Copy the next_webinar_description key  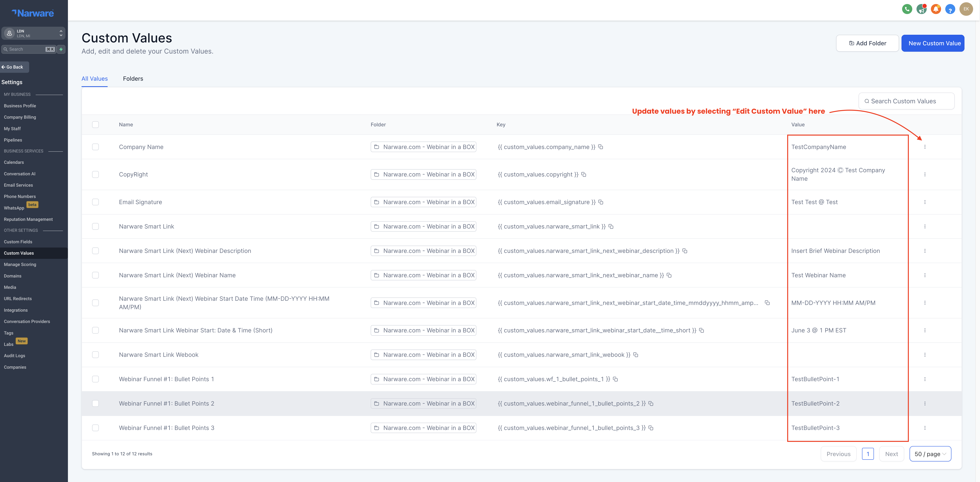[684, 251]
